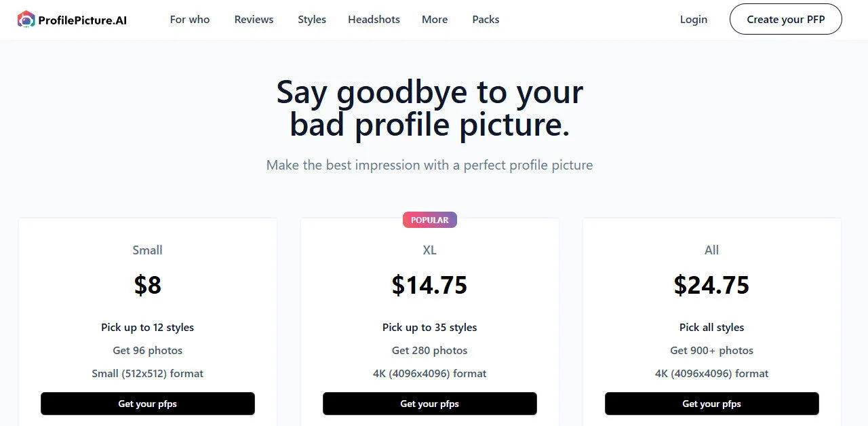Click the Login link
Image resolution: width=868 pixels, height=426 pixels.
click(693, 19)
